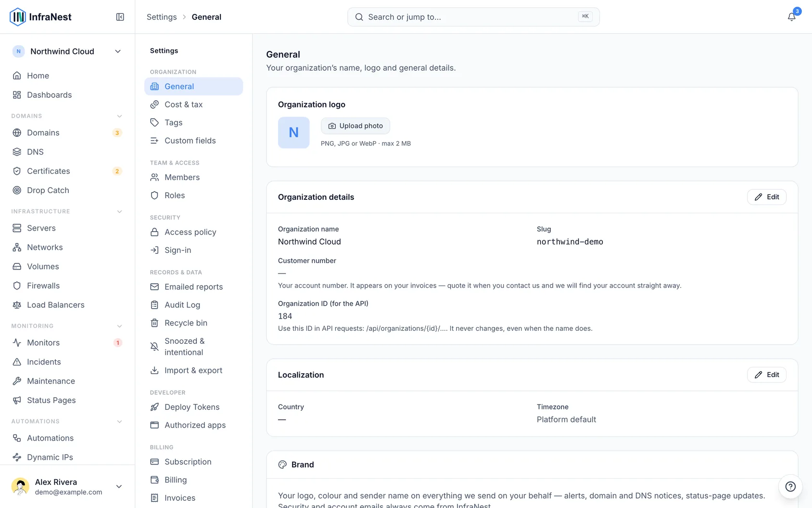
Task: Click the Status Pages megaphone icon
Action: [x=17, y=400]
